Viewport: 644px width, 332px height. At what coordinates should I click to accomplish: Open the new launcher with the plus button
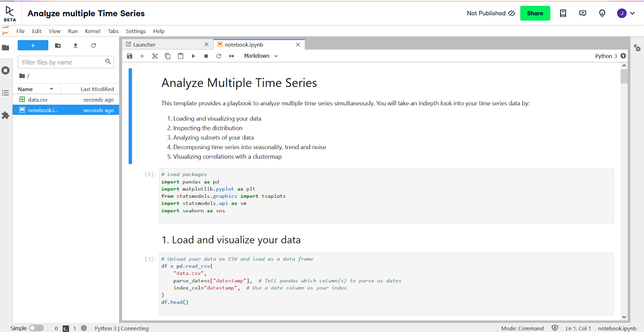[x=33, y=45]
